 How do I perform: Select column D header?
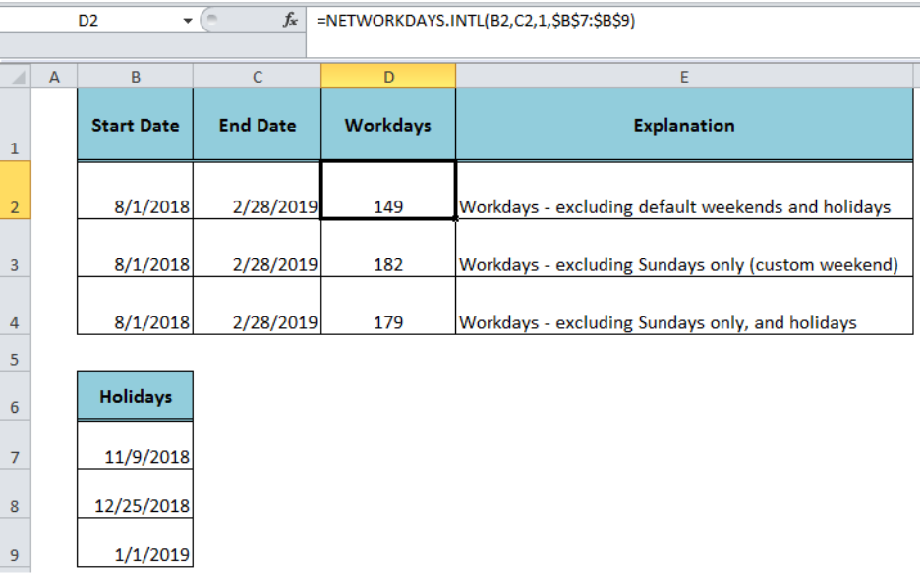[388, 76]
